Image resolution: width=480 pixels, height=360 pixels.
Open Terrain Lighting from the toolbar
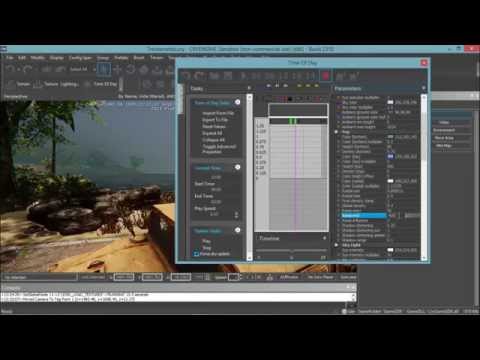[x=56, y=84]
